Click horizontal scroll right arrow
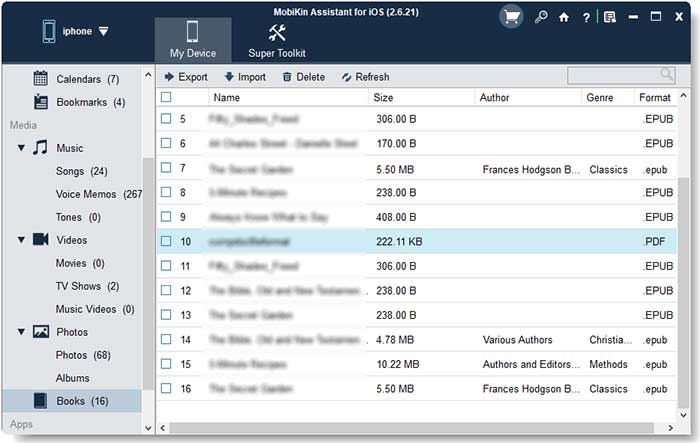 tap(670, 428)
